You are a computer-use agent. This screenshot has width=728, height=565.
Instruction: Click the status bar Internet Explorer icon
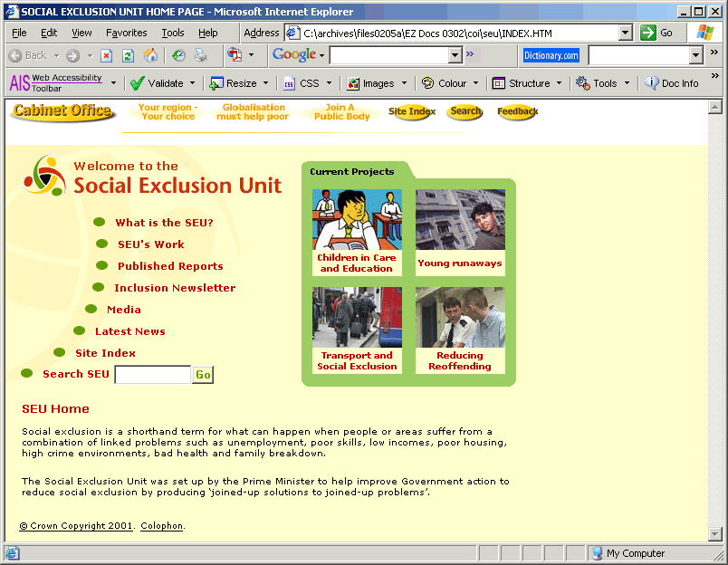coord(12,553)
